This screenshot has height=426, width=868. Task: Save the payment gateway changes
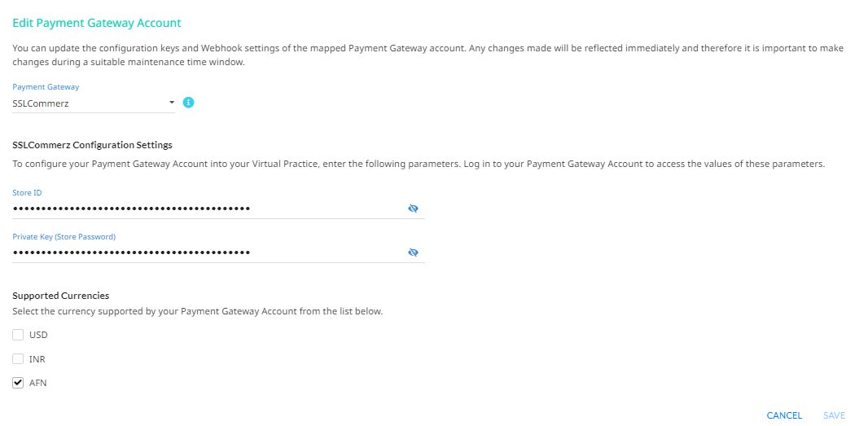(835, 415)
